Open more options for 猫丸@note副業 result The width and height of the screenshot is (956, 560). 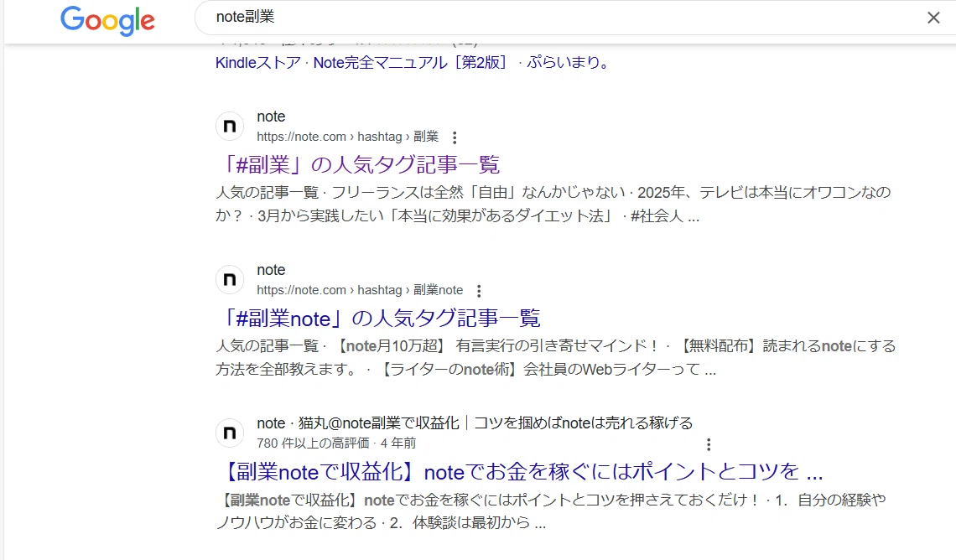(709, 444)
